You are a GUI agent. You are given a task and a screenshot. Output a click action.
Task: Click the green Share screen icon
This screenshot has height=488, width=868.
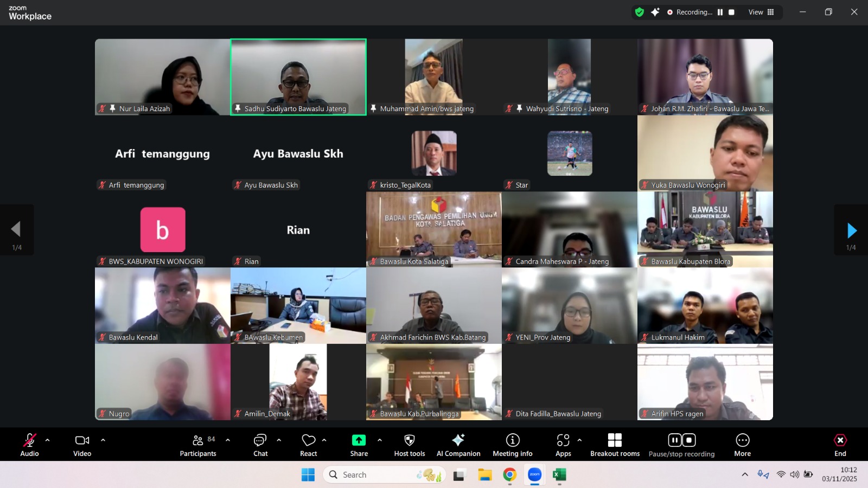click(359, 440)
